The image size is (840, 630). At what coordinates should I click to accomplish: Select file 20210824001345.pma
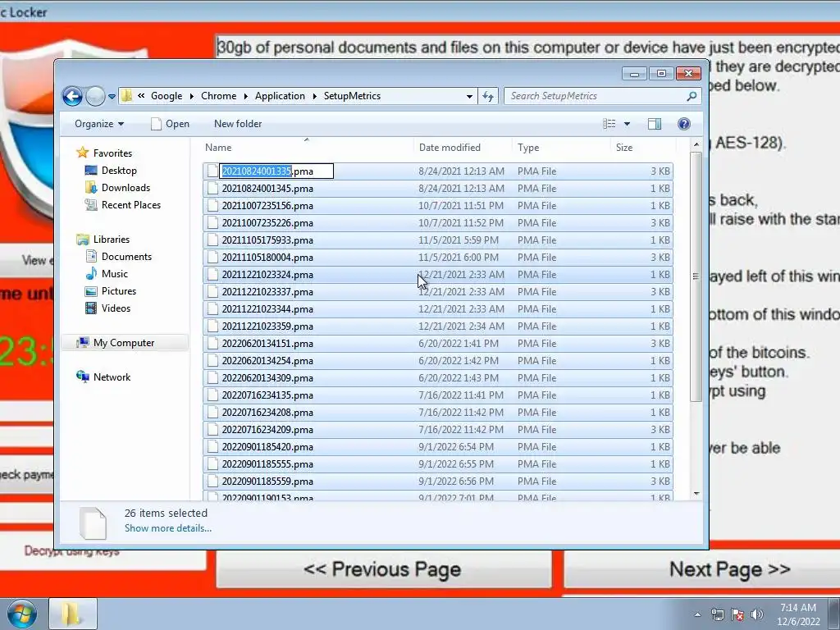[438, 189]
